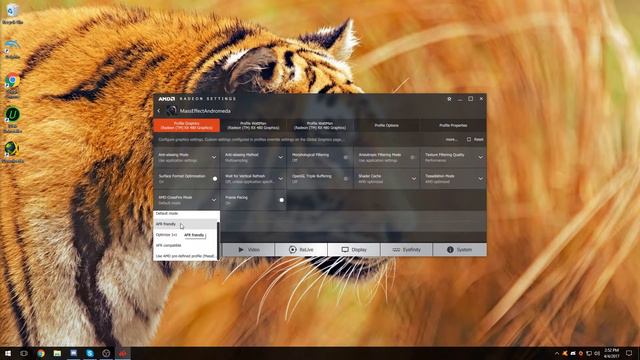This screenshot has height=360, width=640.
Task: Open the Display section button
Action: [354, 249]
